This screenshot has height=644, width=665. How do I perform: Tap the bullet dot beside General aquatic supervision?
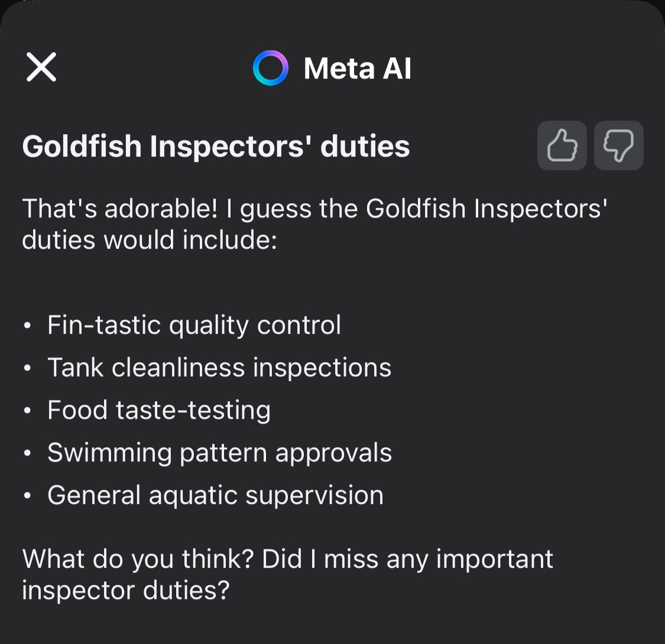(27, 496)
